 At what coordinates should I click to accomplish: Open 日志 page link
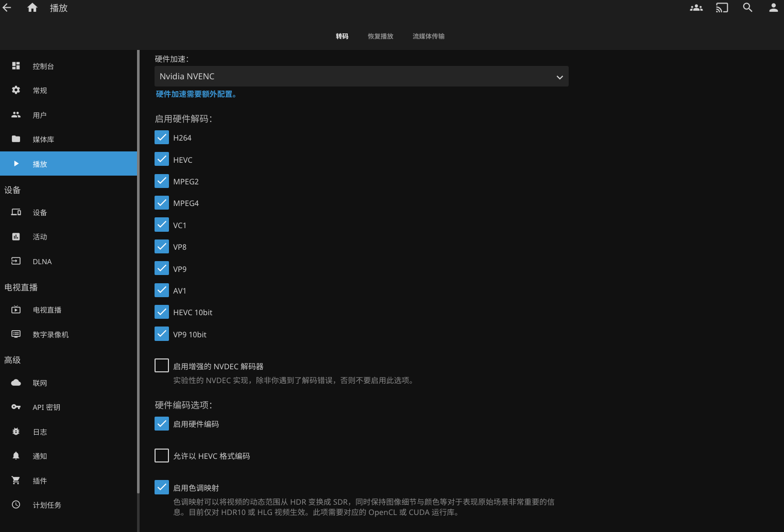coord(69,432)
